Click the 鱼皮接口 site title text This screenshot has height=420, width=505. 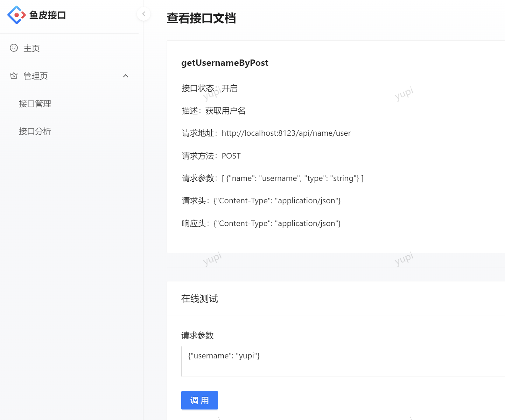48,15
